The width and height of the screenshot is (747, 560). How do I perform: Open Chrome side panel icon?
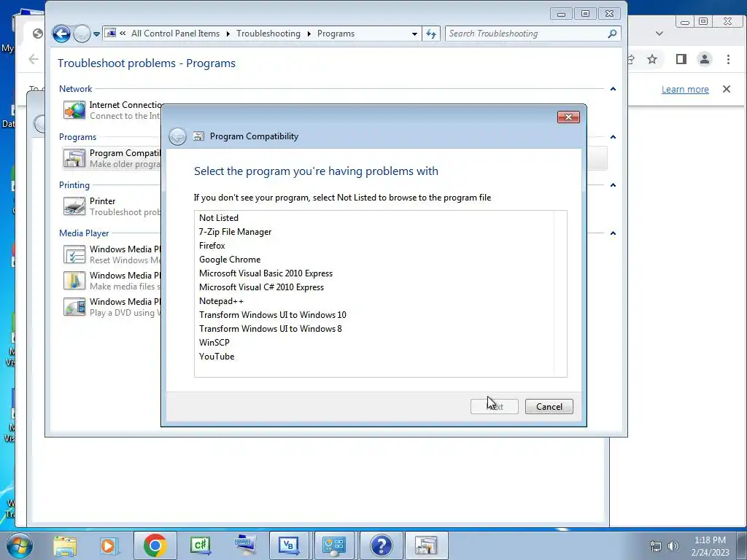(x=681, y=59)
